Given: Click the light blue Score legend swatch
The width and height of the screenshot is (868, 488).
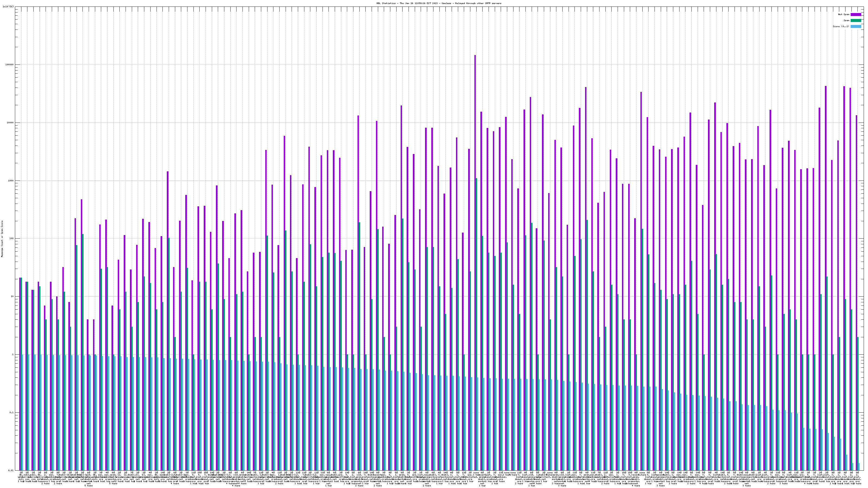Looking at the screenshot, I should [856, 26].
